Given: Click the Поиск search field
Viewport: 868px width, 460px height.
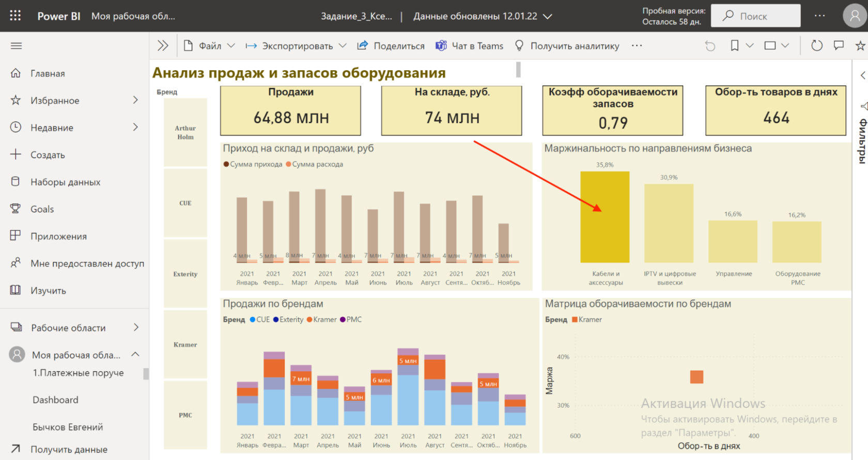Looking at the screenshot, I should point(756,16).
